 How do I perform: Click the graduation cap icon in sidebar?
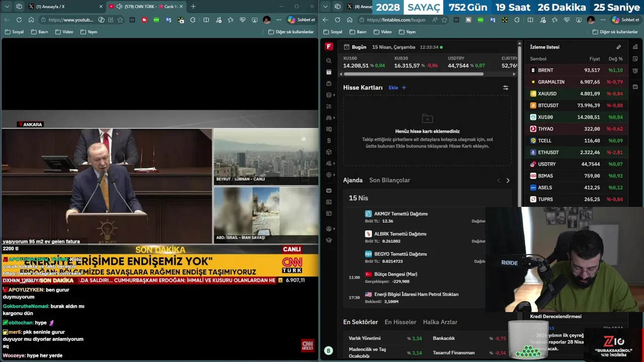(329, 240)
